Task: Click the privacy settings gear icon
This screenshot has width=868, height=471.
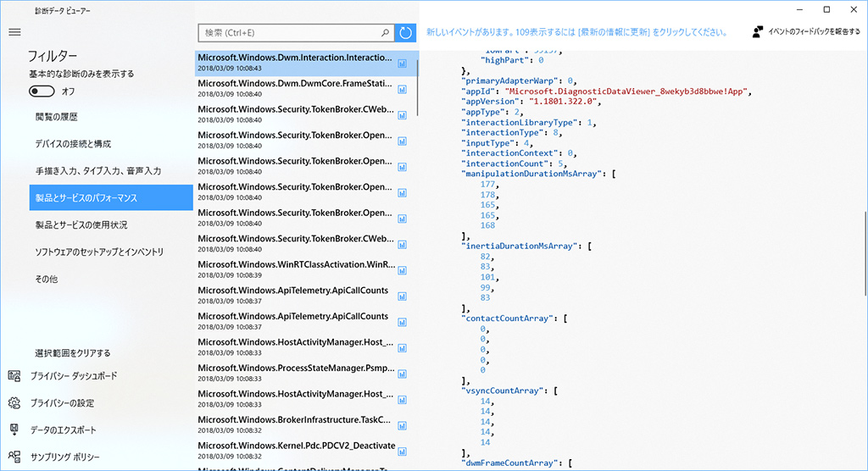Action: pyautogui.click(x=14, y=403)
